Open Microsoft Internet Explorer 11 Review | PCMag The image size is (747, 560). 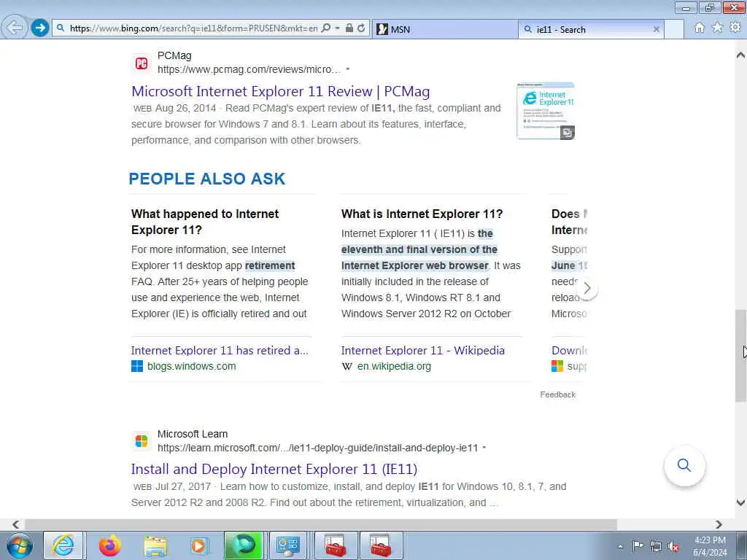point(280,91)
